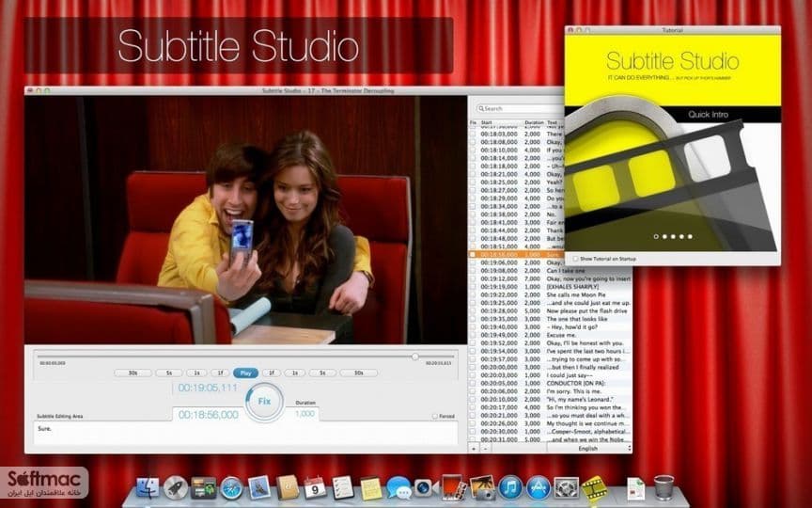Toggle the Forced checkbox
This screenshot has height=508, width=812.
click(434, 416)
